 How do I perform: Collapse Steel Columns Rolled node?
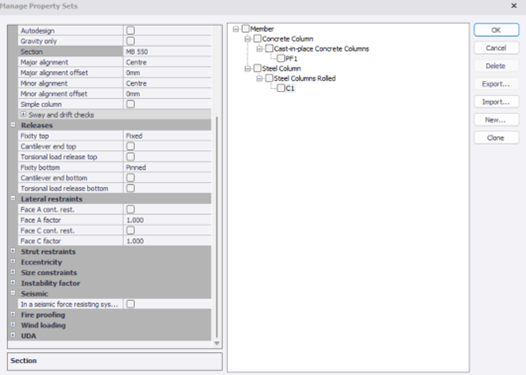[259, 78]
